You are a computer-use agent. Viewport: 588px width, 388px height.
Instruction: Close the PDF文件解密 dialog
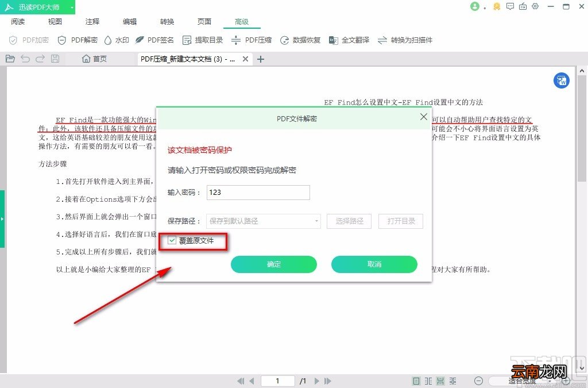(424, 117)
